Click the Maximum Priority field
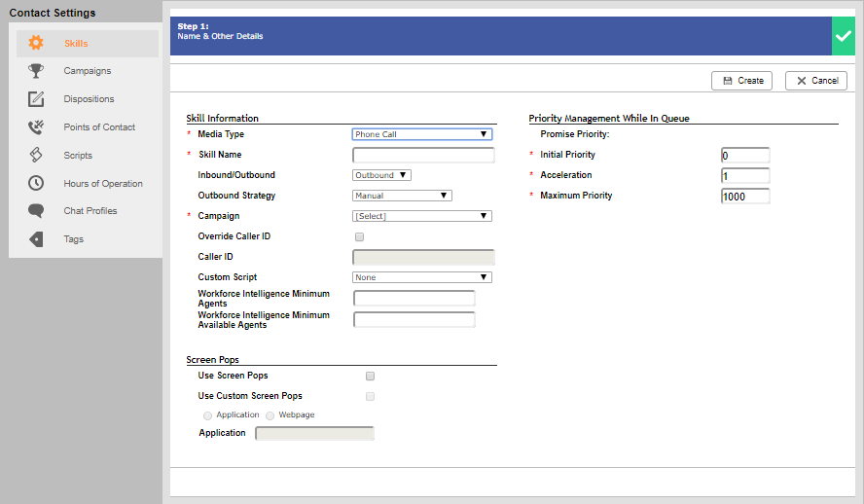 point(745,197)
